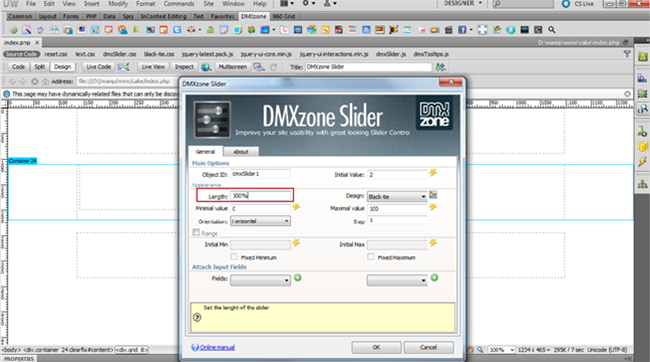Click the lightning icon beside Minimal value
The width and height of the screenshot is (650, 362).
pyautogui.click(x=296, y=207)
